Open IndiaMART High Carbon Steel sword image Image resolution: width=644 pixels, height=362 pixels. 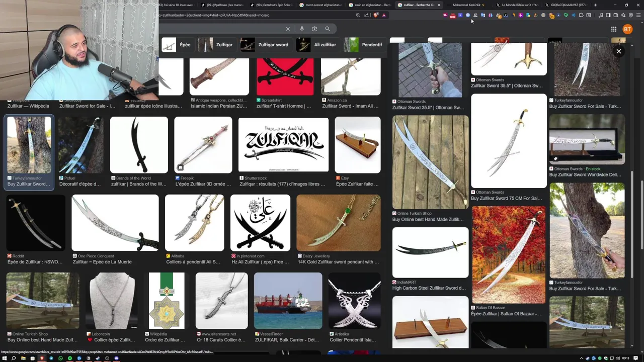(x=430, y=252)
